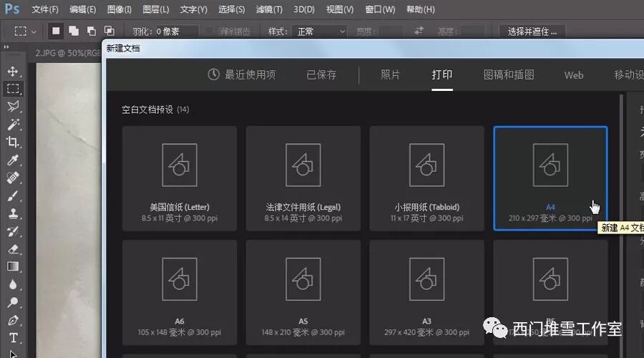Select the Gradient tool
This screenshot has width=644, height=358.
click(x=13, y=267)
